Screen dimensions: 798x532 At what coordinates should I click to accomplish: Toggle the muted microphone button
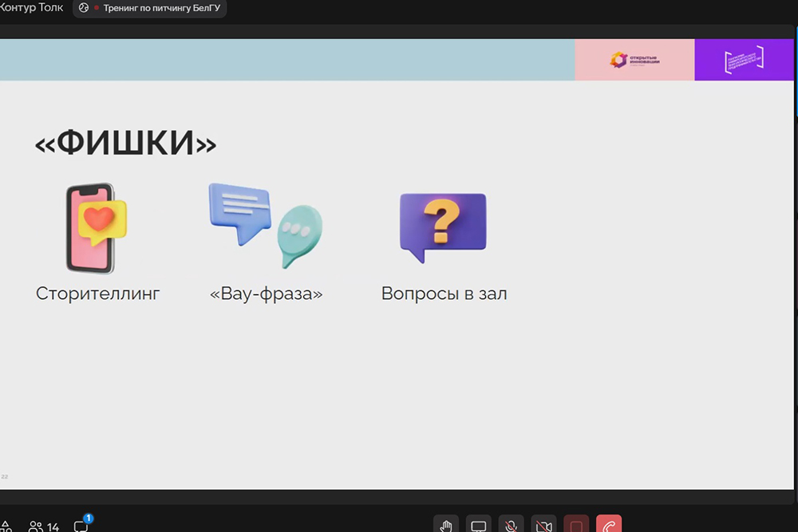pyautogui.click(x=511, y=526)
